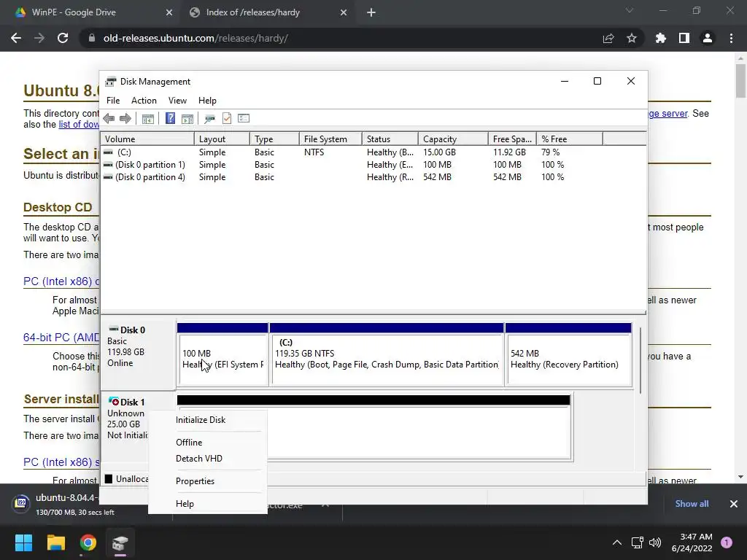The width and height of the screenshot is (747, 560).
Task: Switch to the WinPE - Google Drive tab
Action: tap(89, 12)
